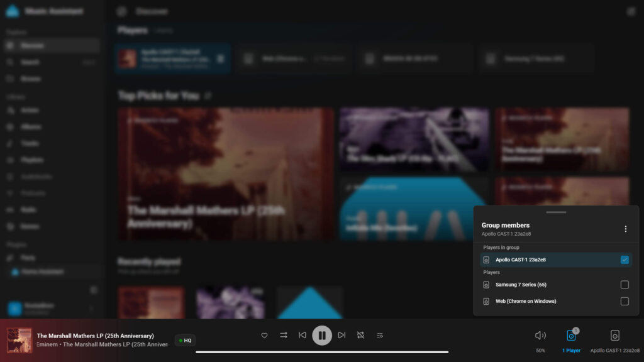Pause playback with the center button
This screenshot has height=362, width=644.
coord(322,336)
